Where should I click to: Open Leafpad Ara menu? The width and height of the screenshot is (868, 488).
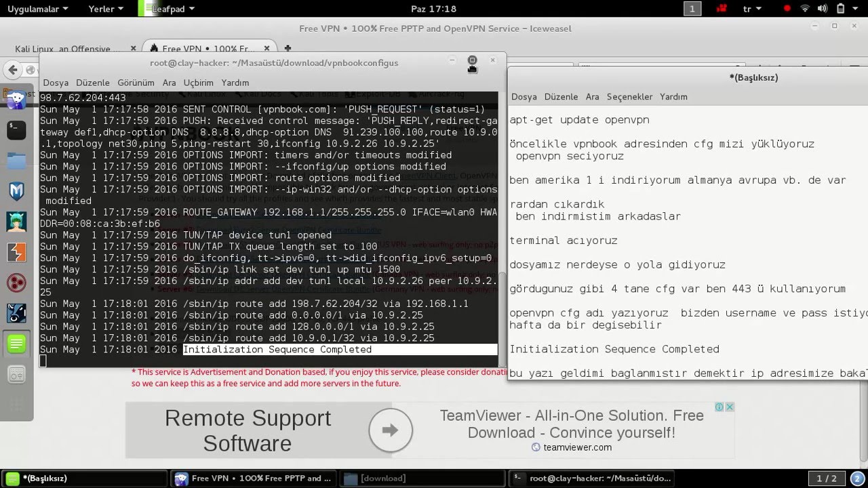[593, 97]
